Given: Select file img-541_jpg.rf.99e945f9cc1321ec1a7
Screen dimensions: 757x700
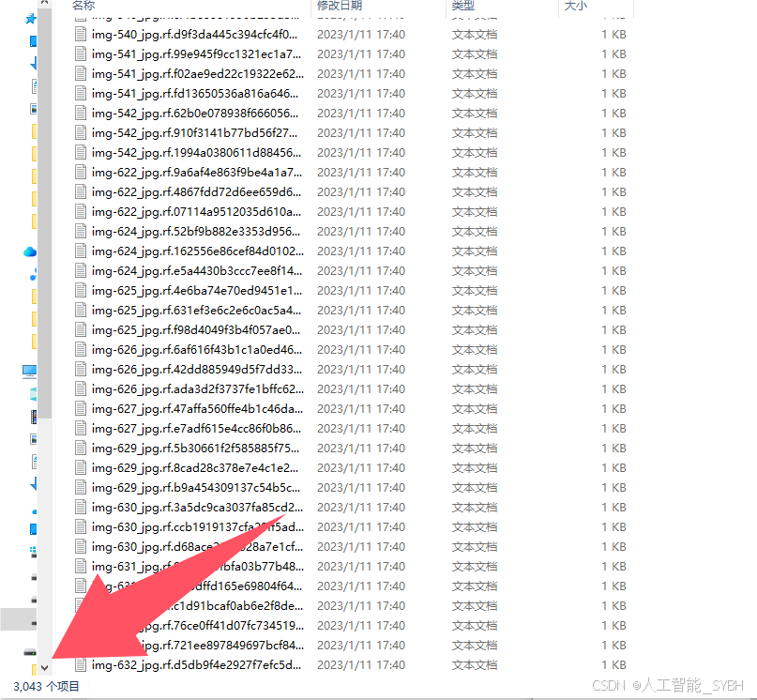Looking at the screenshot, I should [x=196, y=54].
